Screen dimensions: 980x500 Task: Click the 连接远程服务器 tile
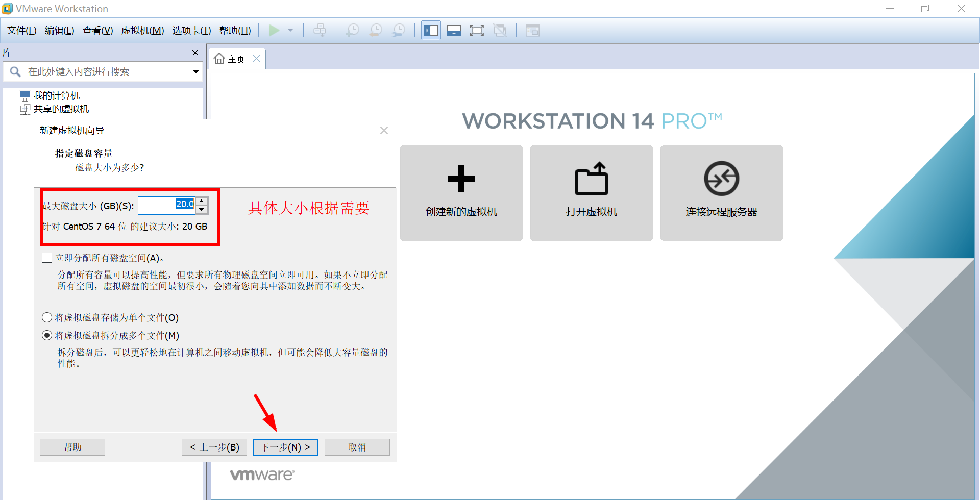click(722, 193)
